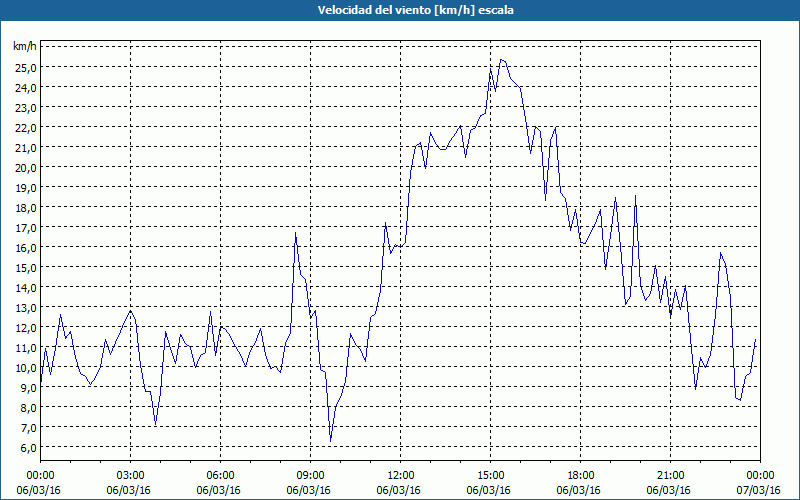Click the "06/03/16" date beneath 15:00

[x=488, y=490]
